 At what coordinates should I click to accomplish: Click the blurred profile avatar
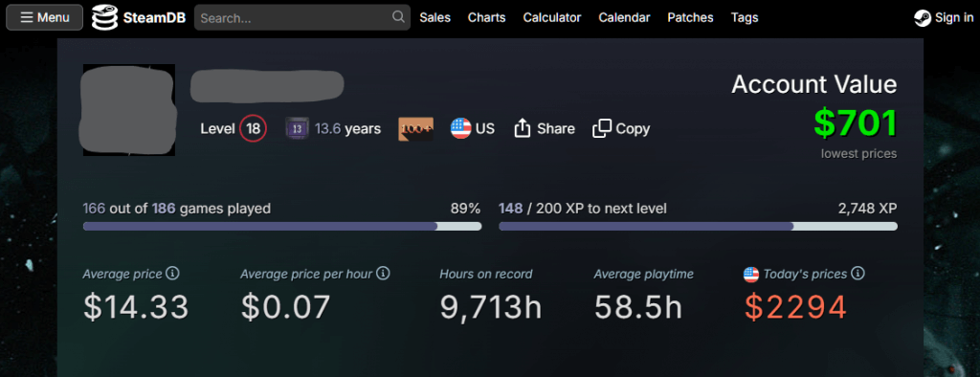129,110
